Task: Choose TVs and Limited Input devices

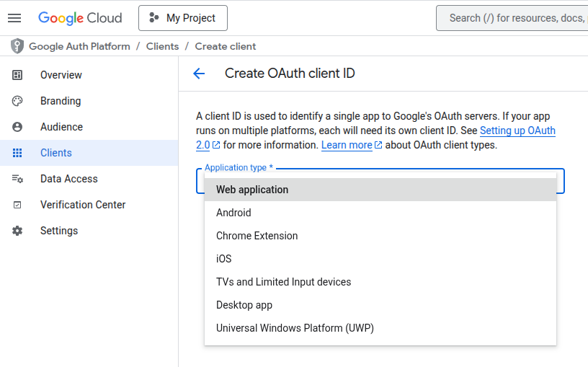Action: tap(380, 282)
